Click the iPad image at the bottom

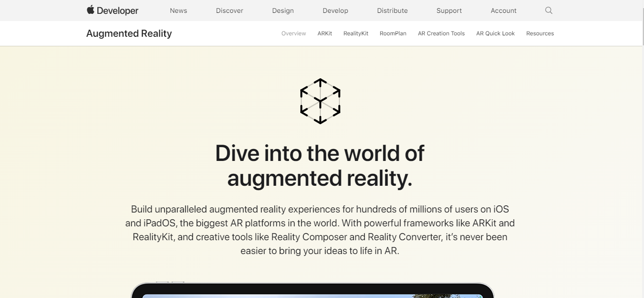click(313, 290)
